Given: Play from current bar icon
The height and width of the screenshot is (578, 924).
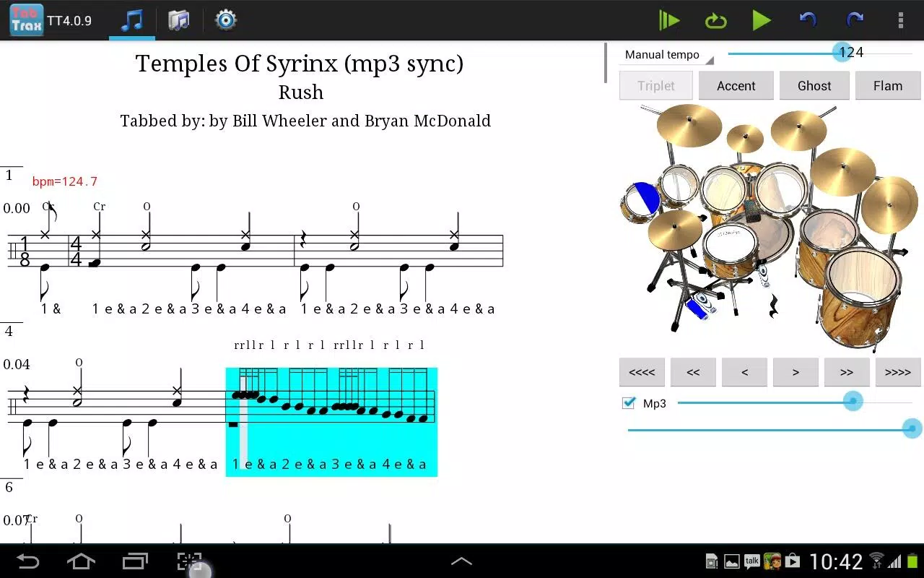Looking at the screenshot, I should (668, 20).
